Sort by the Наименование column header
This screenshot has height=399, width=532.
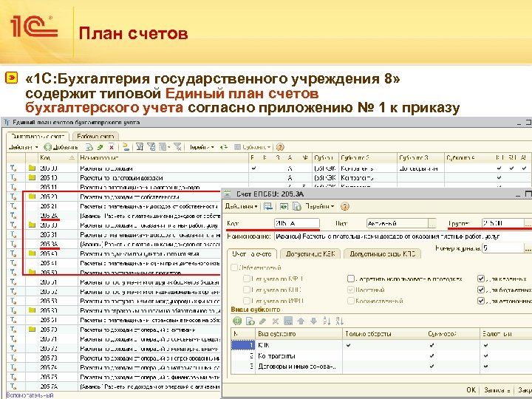point(163,158)
